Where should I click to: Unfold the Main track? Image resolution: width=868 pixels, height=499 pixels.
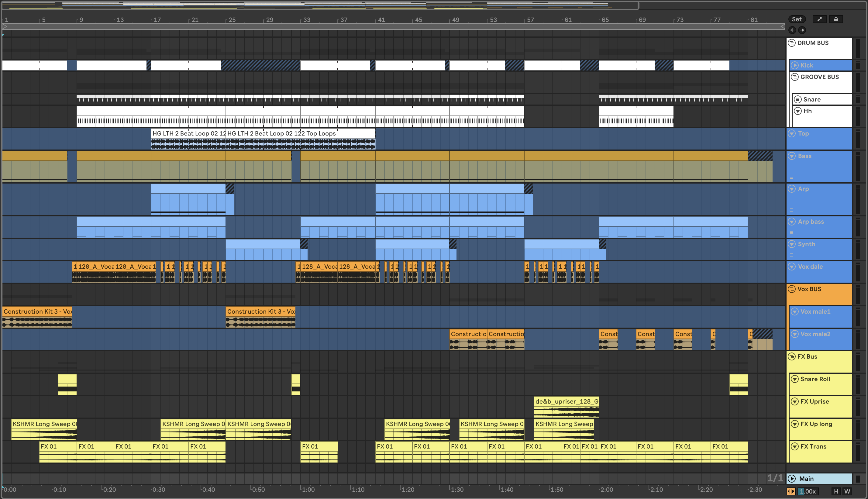click(792, 478)
